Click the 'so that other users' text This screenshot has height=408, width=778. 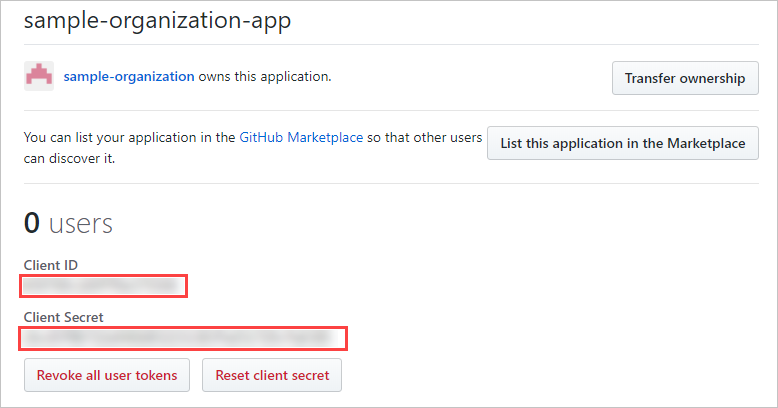[x=425, y=138]
